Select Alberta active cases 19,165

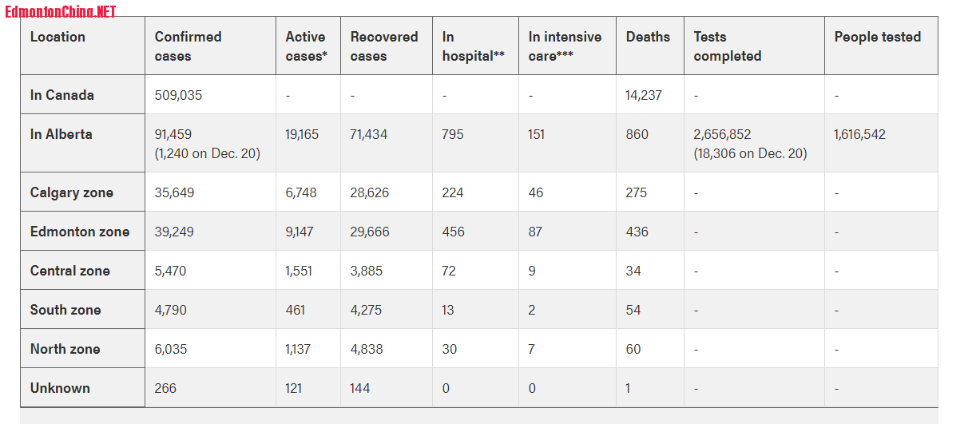click(302, 134)
